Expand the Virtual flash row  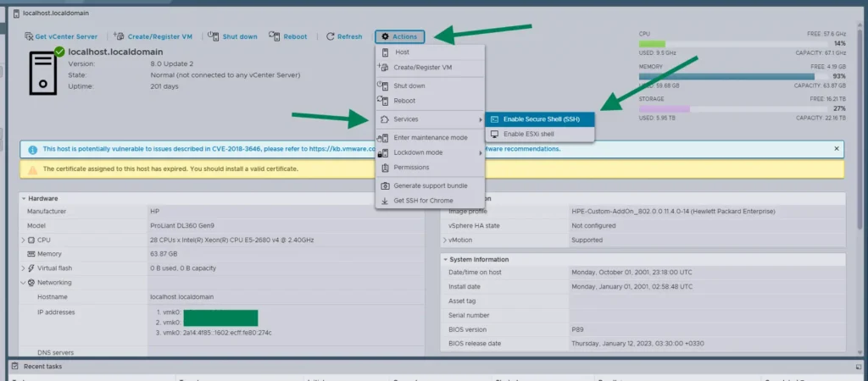click(23, 268)
